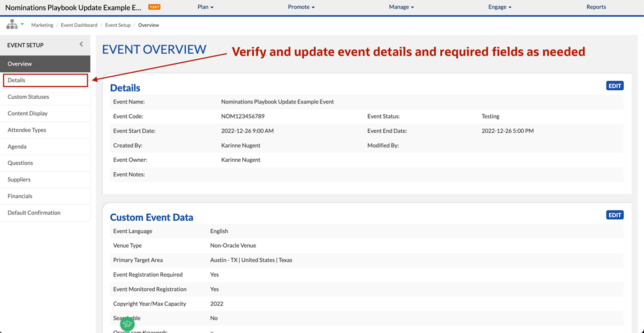Viewport: 644px width, 333px height.
Task: Open the Plan dropdown menu
Action: [205, 7]
